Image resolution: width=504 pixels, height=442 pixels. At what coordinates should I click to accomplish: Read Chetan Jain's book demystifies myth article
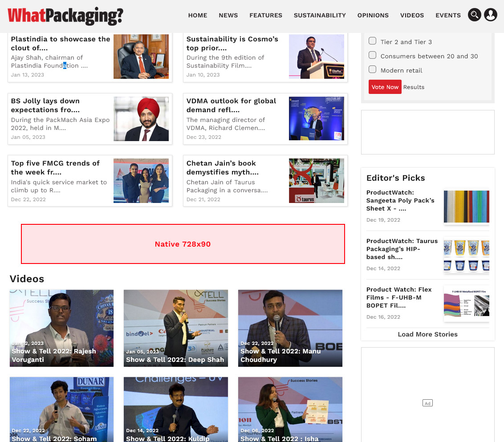click(223, 167)
